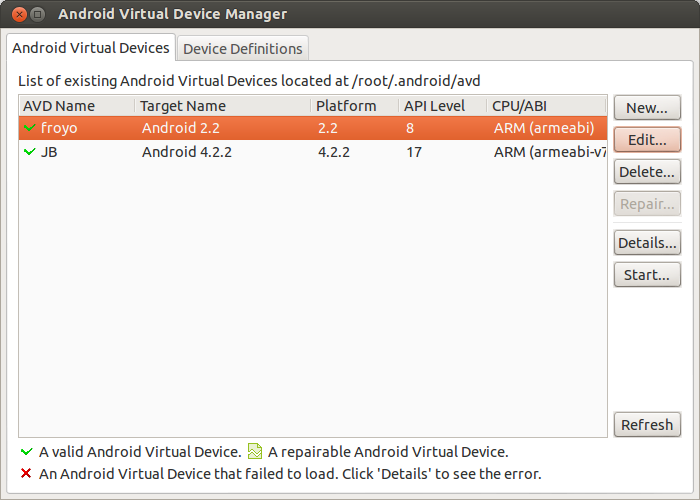Image resolution: width=700 pixels, height=500 pixels.
Task: Refresh the AVD list
Action: tap(646, 425)
